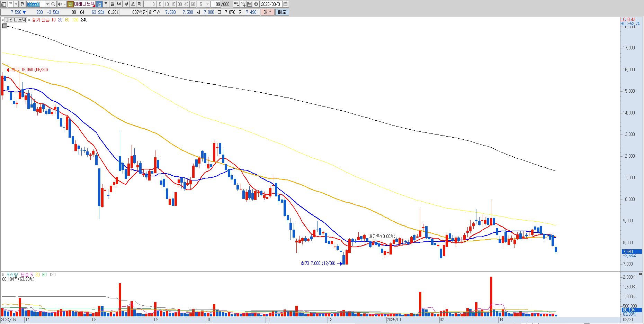Viewport: 644px width, 324px height.
Task: Switch to weekly 주 period
Action: (106, 4)
